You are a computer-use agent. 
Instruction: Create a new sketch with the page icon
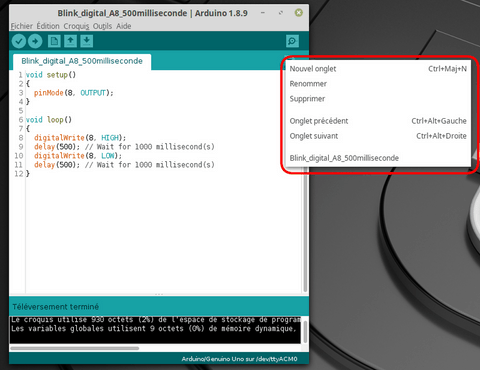click(x=54, y=41)
